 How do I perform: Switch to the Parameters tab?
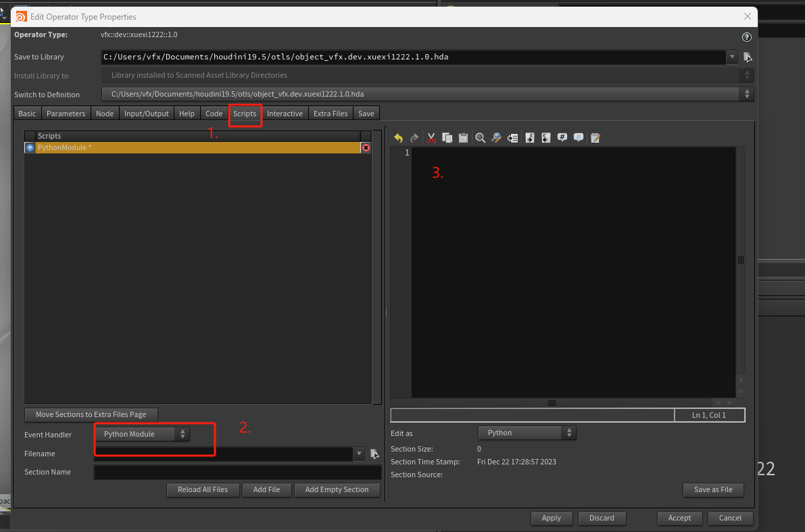(66, 113)
